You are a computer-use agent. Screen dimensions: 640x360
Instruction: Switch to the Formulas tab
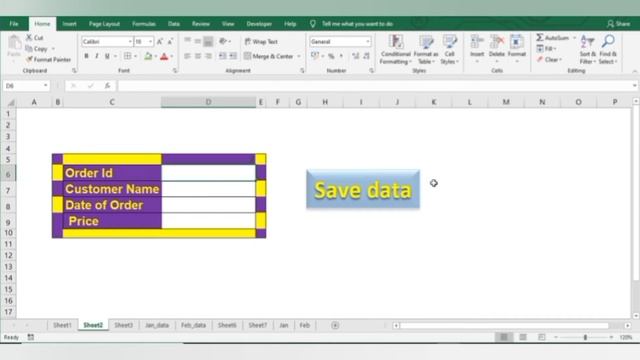click(x=144, y=24)
